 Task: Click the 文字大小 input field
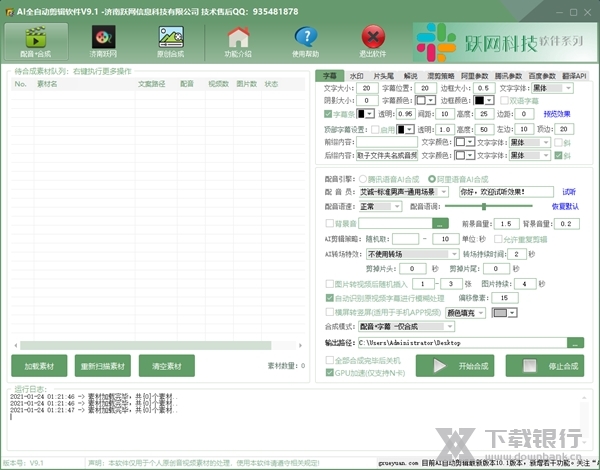point(367,88)
